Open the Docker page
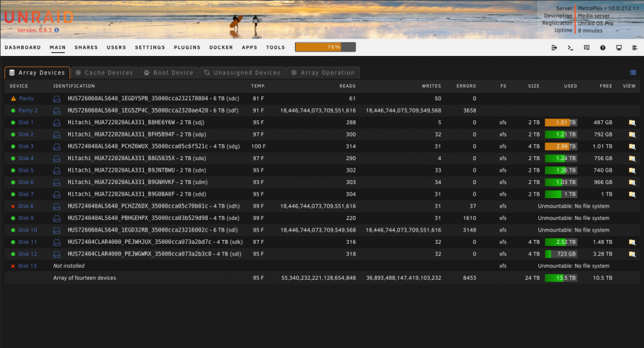The image size is (644, 348). coord(221,47)
